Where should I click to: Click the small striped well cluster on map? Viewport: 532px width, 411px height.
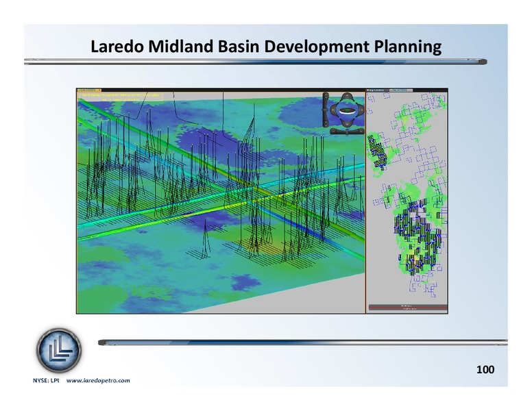[x=377, y=151]
